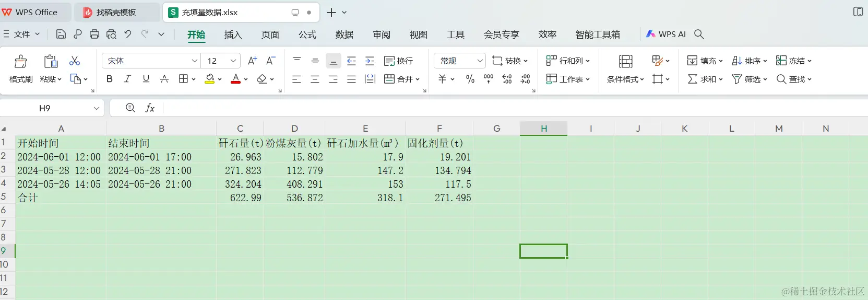Toggle bold formatting
Screen dimensions: 868x300
[x=109, y=79]
